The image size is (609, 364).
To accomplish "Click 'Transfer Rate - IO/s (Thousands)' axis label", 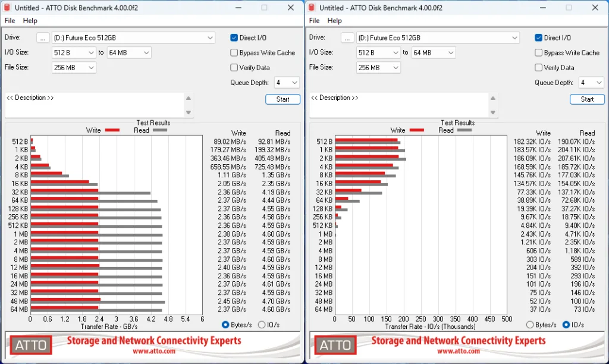I will coord(431,327).
